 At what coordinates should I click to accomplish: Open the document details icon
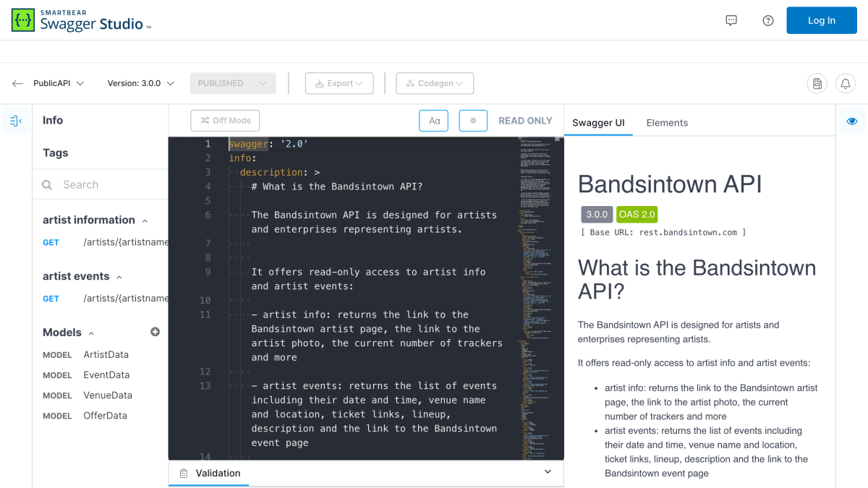pos(817,83)
